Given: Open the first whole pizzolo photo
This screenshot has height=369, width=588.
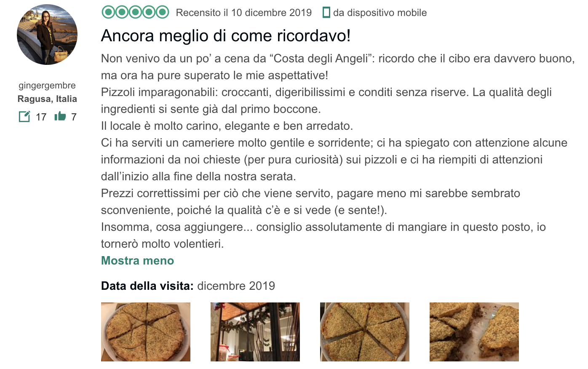Looking at the screenshot, I should [x=146, y=332].
